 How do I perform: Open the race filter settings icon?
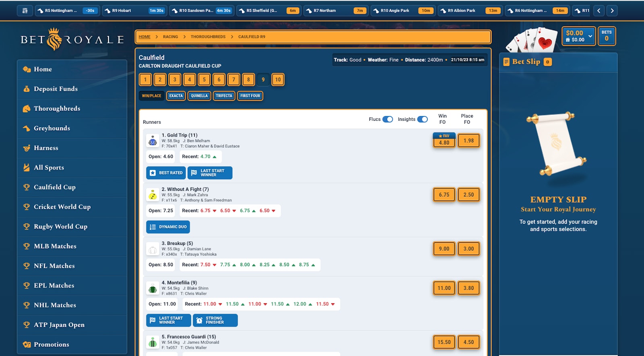click(25, 10)
